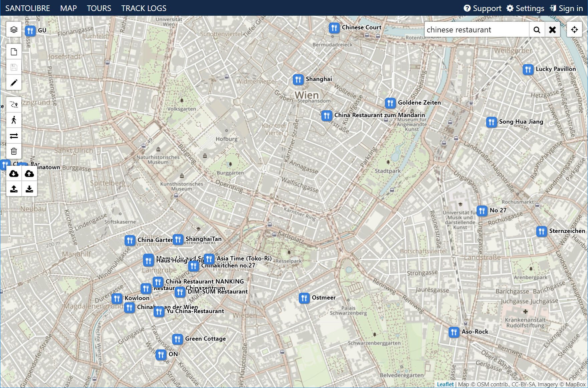Image resolution: width=588 pixels, height=388 pixels.
Task: Open the map layers selector
Action: (14, 30)
